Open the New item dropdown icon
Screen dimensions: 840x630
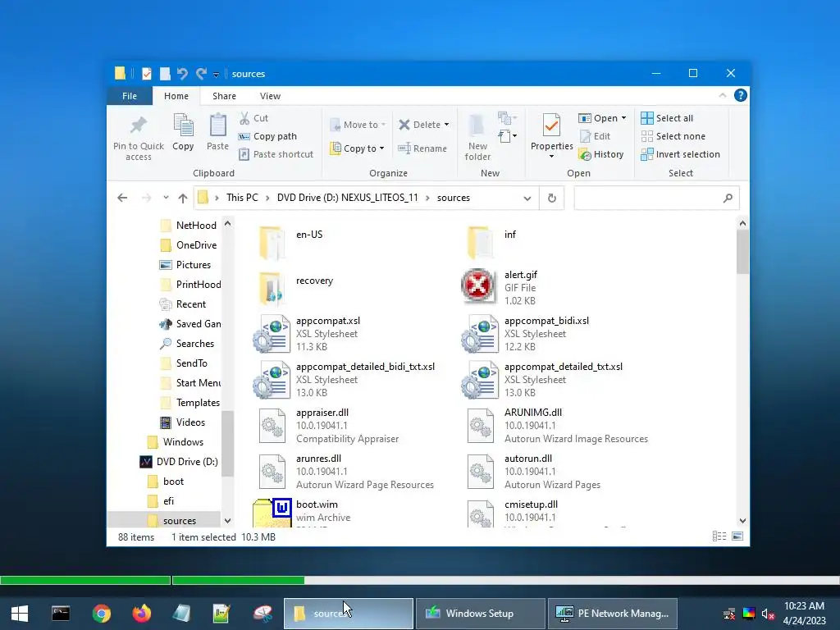pos(507,118)
